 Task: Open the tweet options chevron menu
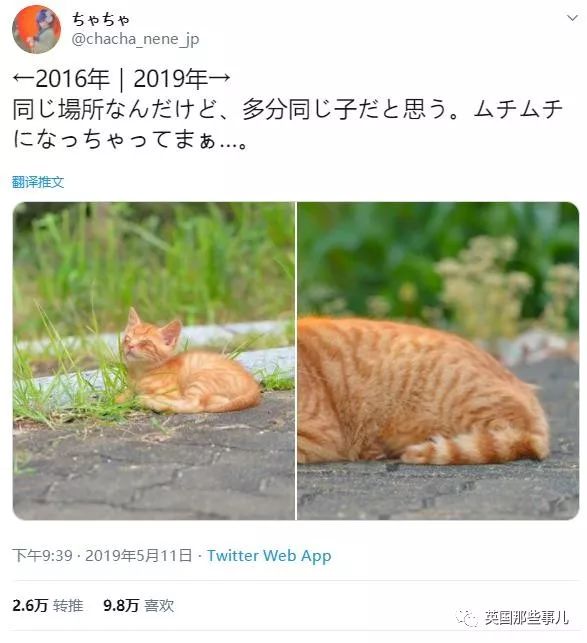572,18
